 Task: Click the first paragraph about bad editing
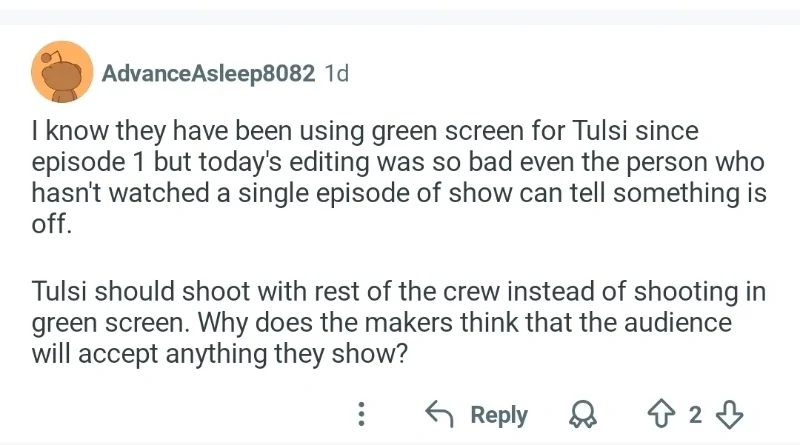pyautogui.click(x=398, y=177)
